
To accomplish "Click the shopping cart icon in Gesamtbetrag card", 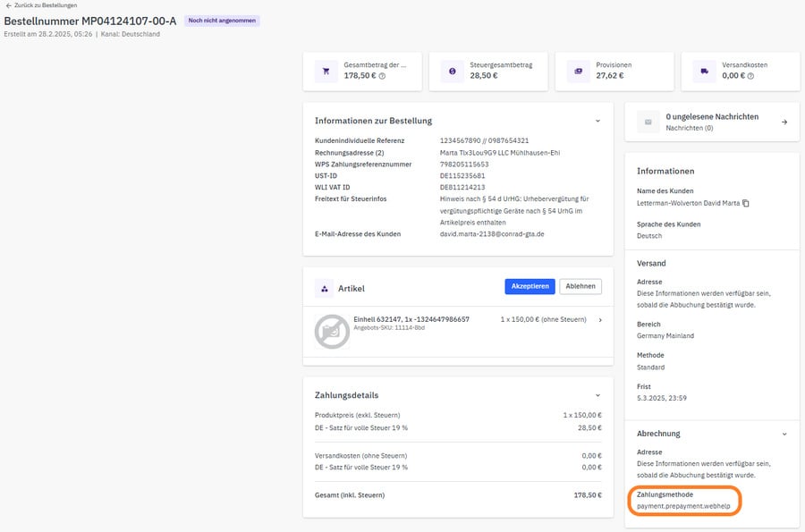I will (326, 71).
